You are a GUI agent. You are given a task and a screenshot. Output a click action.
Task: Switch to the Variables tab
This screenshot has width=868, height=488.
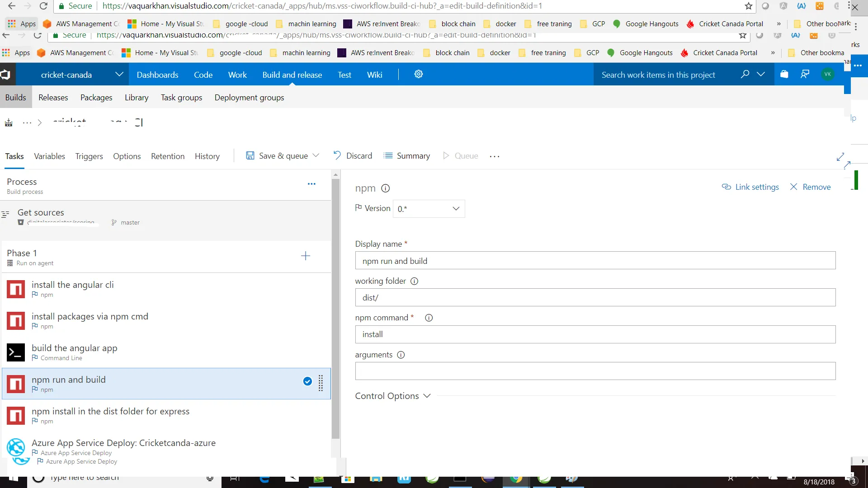pyautogui.click(x=49, y=156)
